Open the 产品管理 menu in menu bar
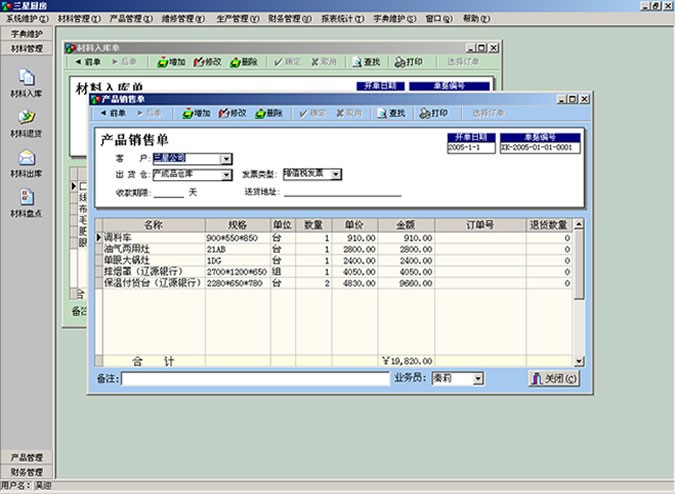Image resolution: width=675 pixels, height=494 pixels. pos(128,19)
